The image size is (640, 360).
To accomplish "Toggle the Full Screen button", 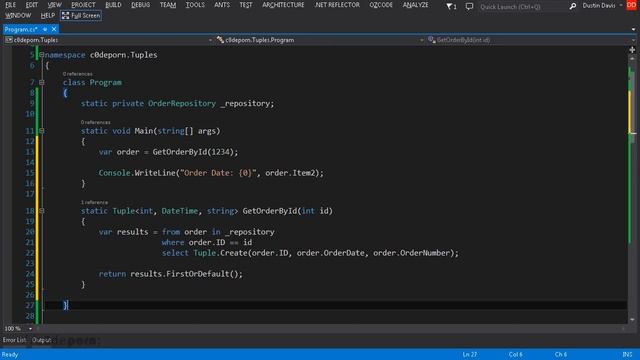I will tap(81, 16).
